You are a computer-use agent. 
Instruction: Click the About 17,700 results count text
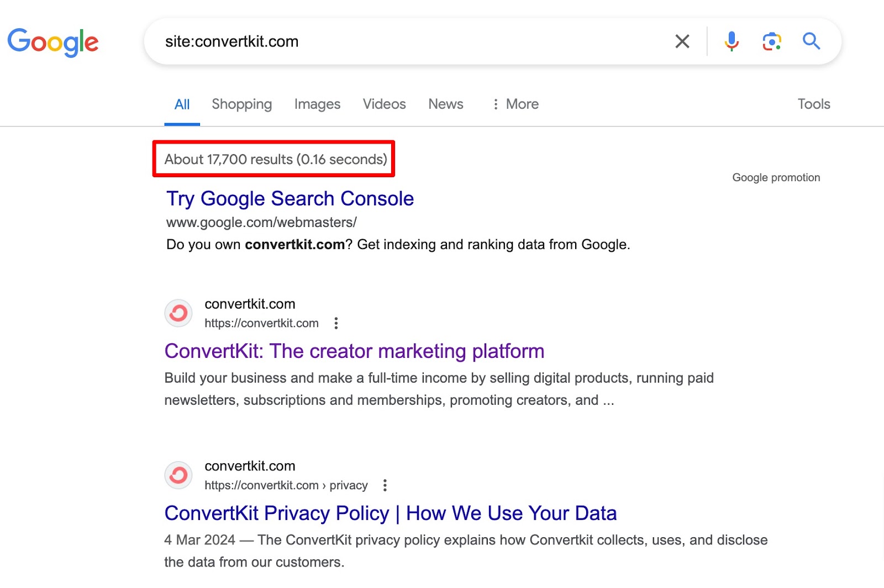276,160
